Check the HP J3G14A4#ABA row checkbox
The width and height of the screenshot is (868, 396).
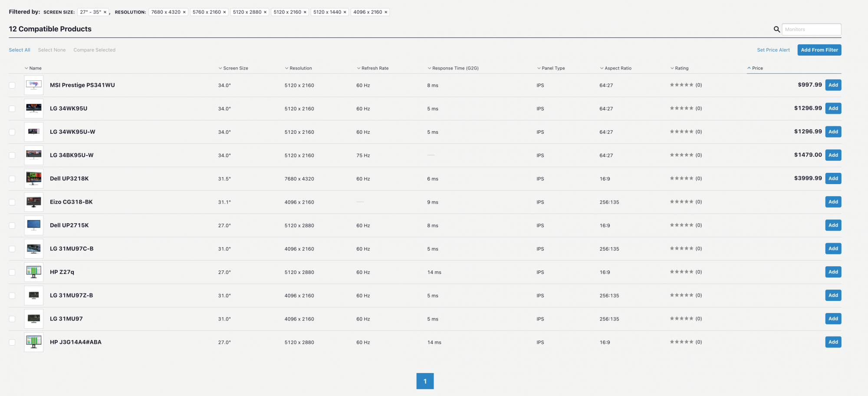12,343
